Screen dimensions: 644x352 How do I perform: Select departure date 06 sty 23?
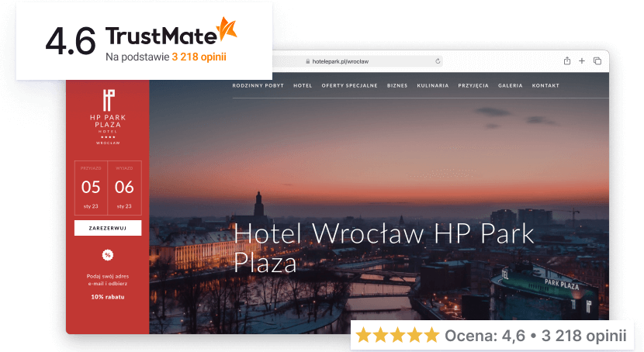pyautogui.click(x=124, y=188)
